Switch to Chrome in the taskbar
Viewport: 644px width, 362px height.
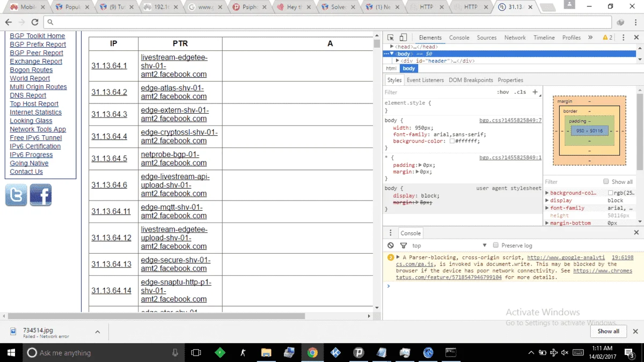click(312, 352)
